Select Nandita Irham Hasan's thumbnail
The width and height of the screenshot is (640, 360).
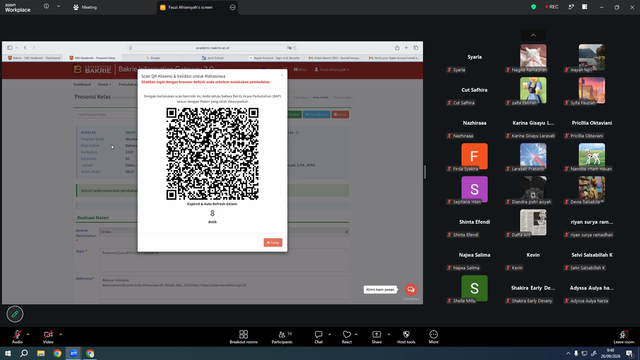(592, 156)
